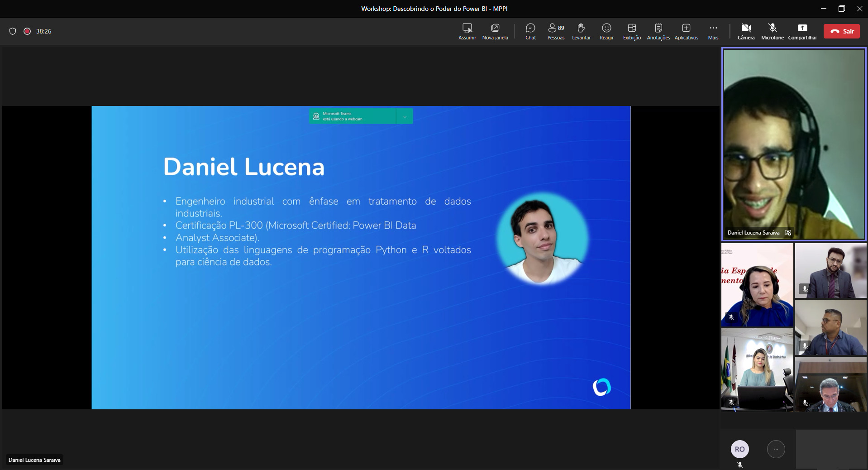Select woman at desk with flags tile

(x=757, y=370)
